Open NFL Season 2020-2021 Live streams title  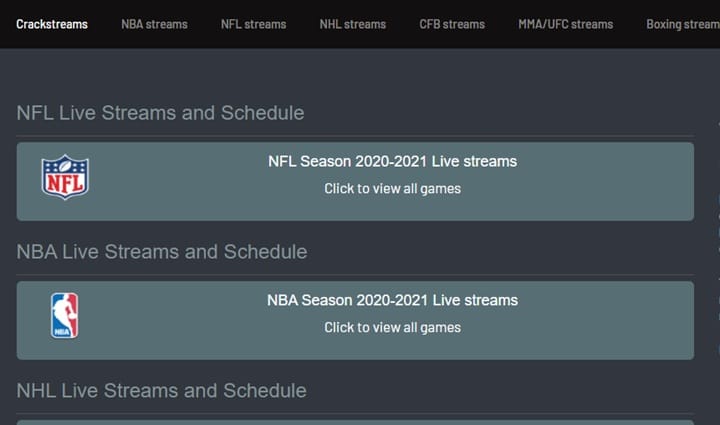[x=393, y=162]
